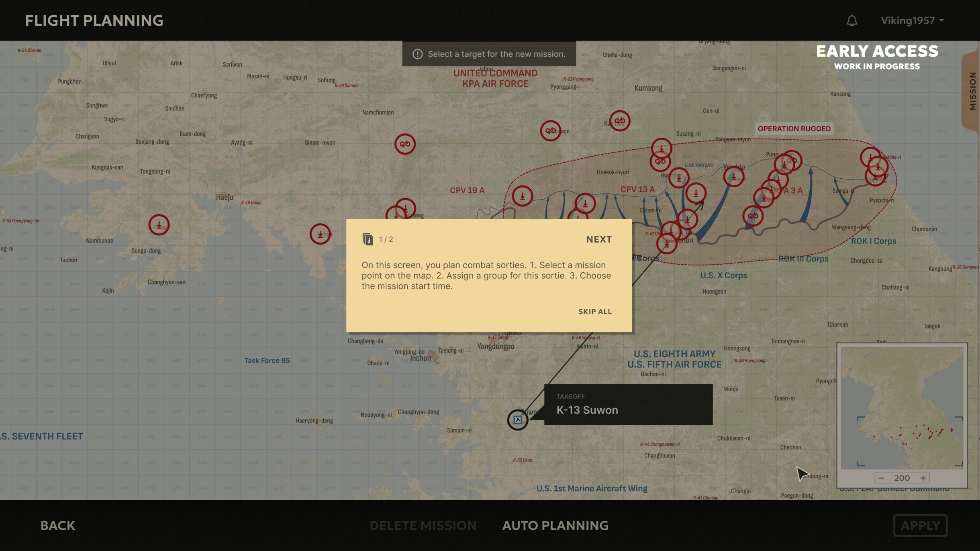Image resolution: width=980 pixels, height=551 pixels.
Task: Choose the chain-link target on Kumhwa
Action: pos(620,120)
